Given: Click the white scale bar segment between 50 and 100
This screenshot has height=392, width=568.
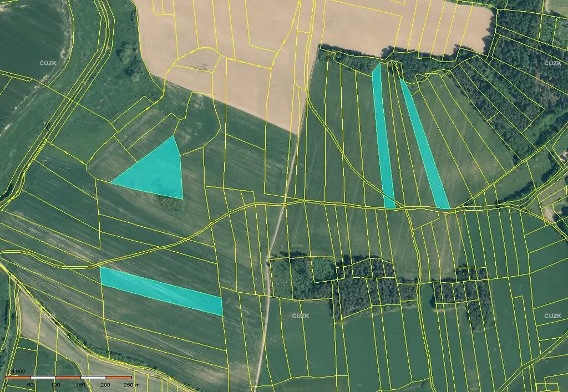Looking at the screenshot, I should click(43, 378).
